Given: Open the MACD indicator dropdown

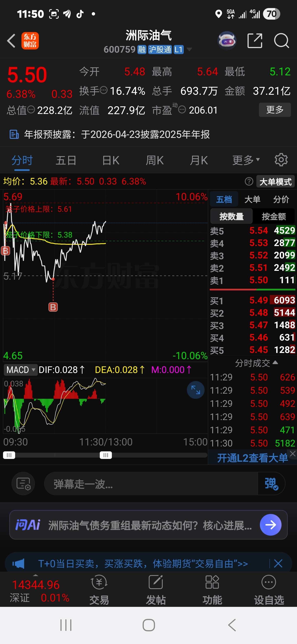Looking at the screenshot, I should pos(20,370).
